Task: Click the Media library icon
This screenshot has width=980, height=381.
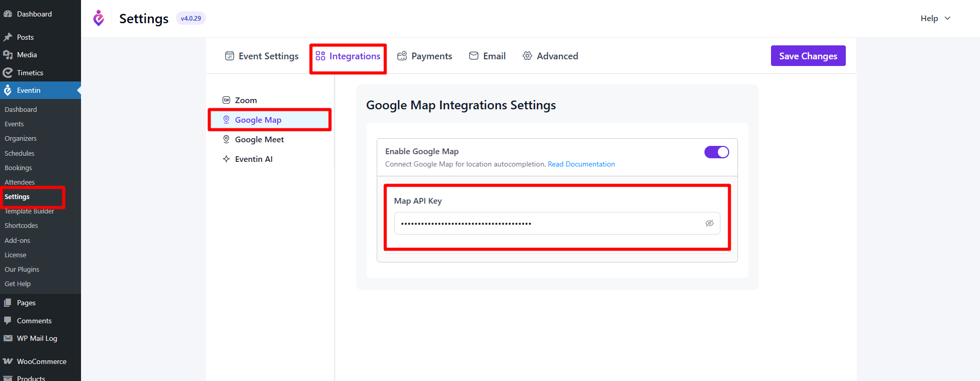Action: pos(8,55)
